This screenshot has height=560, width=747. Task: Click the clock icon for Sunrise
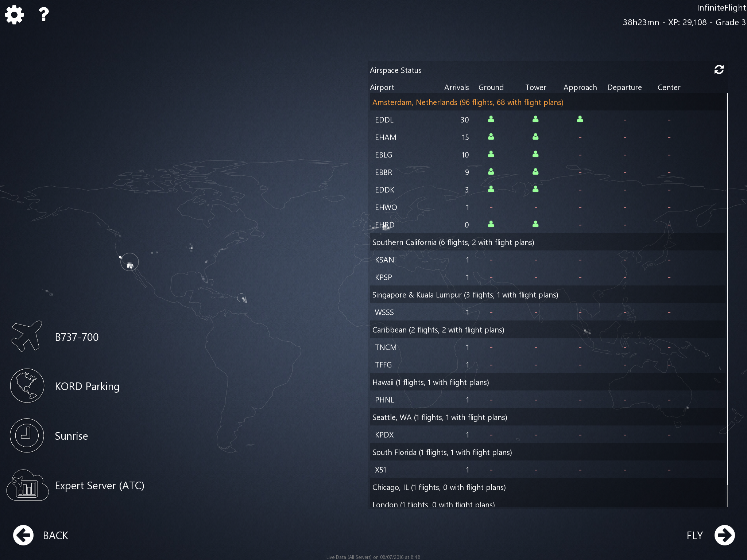coord(27,435)
